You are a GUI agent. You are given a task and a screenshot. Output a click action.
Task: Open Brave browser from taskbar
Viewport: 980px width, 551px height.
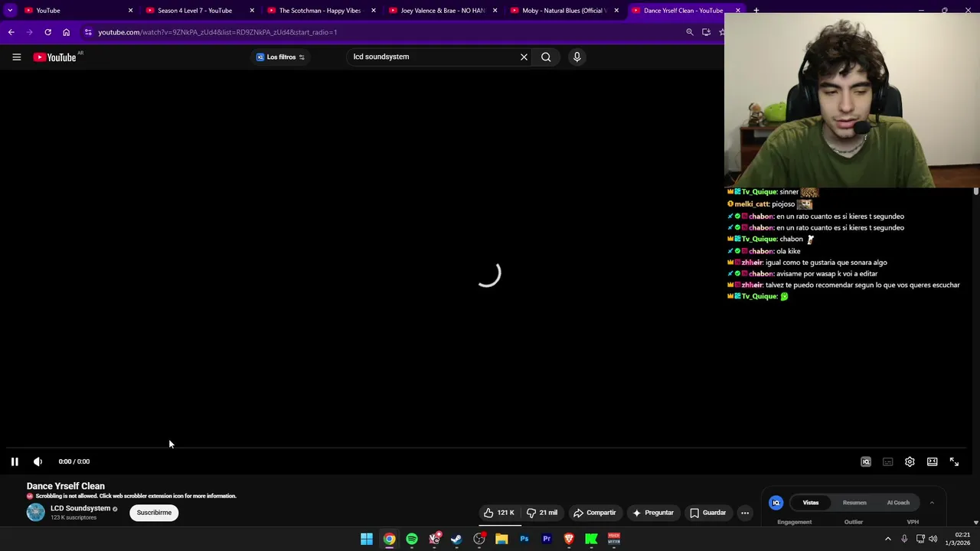point(569,539)
